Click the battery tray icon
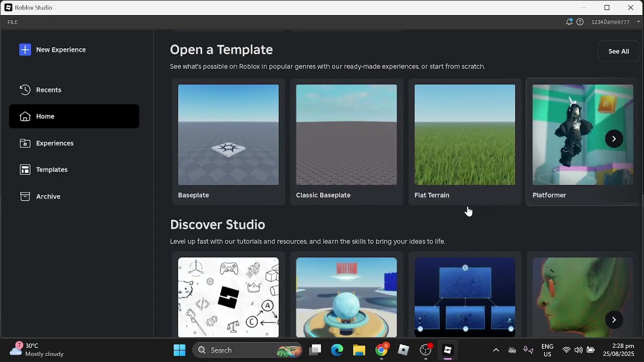Screen dimensions: 644x362 point(591,350)
